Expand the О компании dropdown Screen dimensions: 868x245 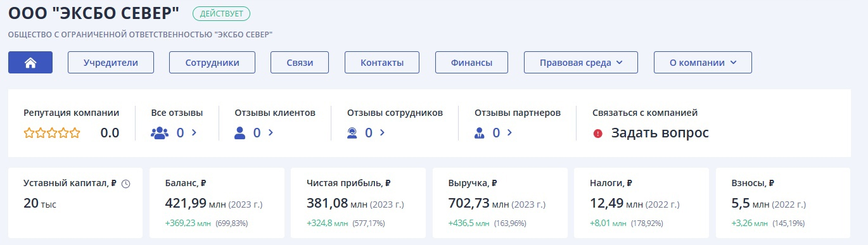point(703,63)
